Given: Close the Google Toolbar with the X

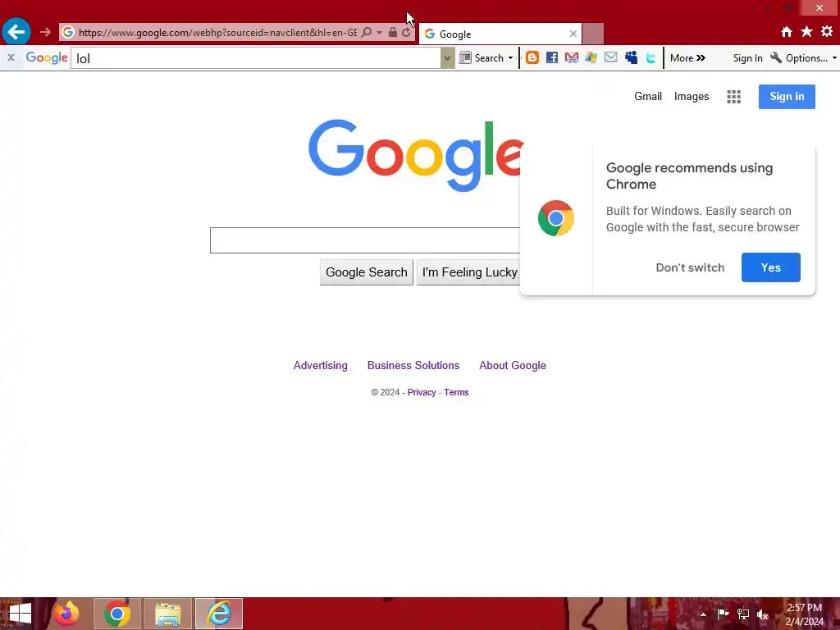Looking at the screenshot, I should pyautogui.click(x=11, y=57).
